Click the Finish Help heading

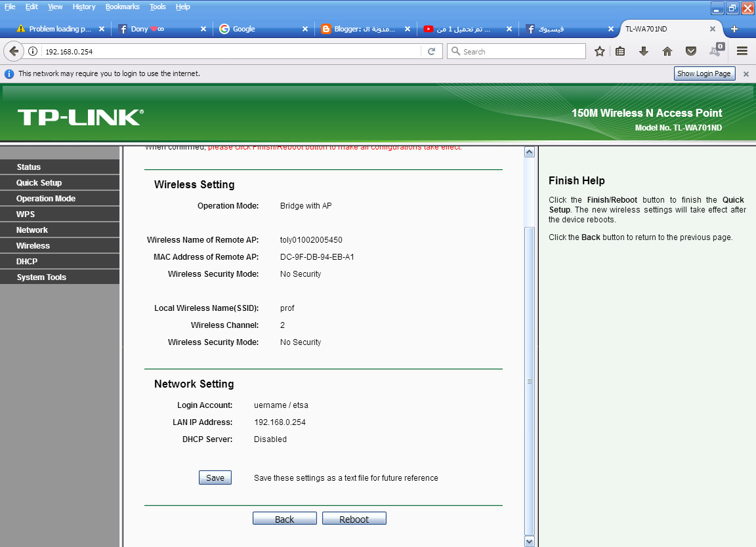coord(577,181)
